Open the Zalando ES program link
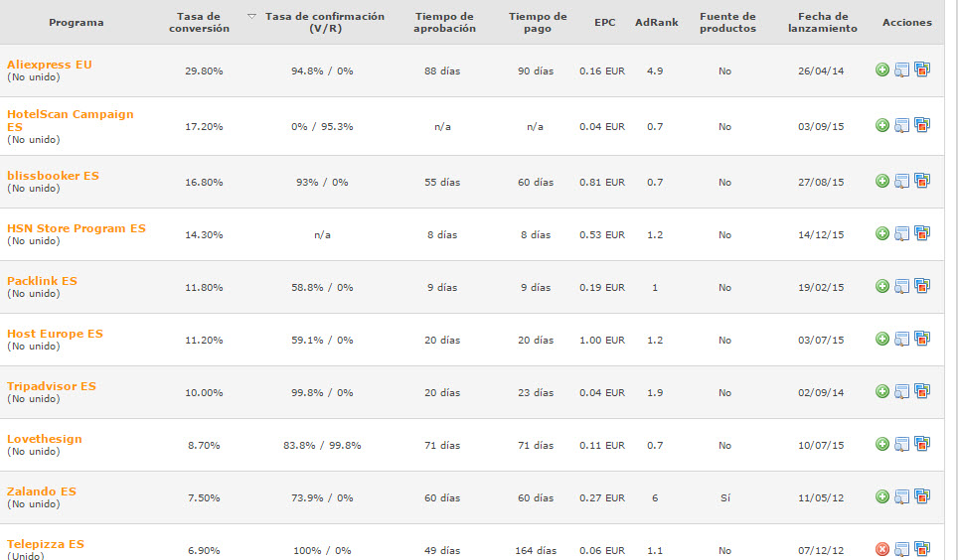This screenshot has width=958, height=560. click(x=42, y=490)
